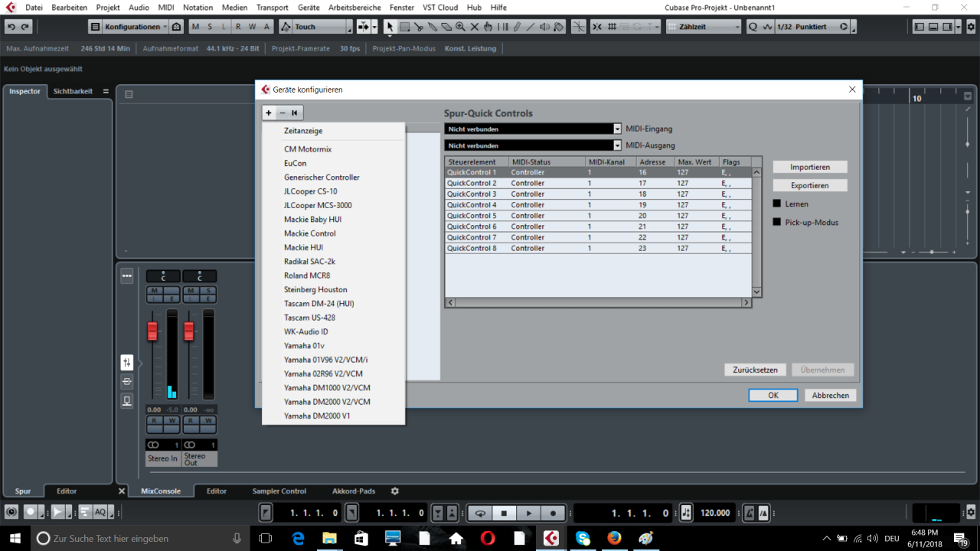Image resolution: width=980 pixels, height=551 pixels.
Task: Switch to the Sichtbarkeit tab
Action: (73, 91)
